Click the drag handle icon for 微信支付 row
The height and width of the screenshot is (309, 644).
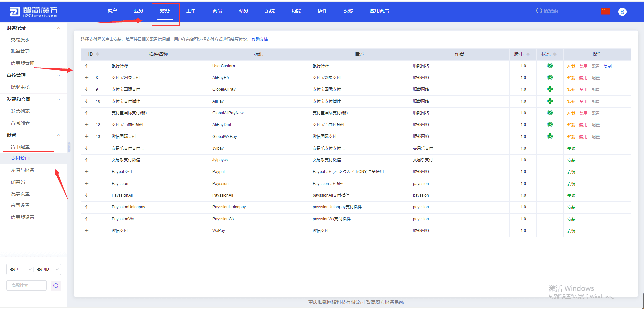pyautogui.click(x=87, y=231)
